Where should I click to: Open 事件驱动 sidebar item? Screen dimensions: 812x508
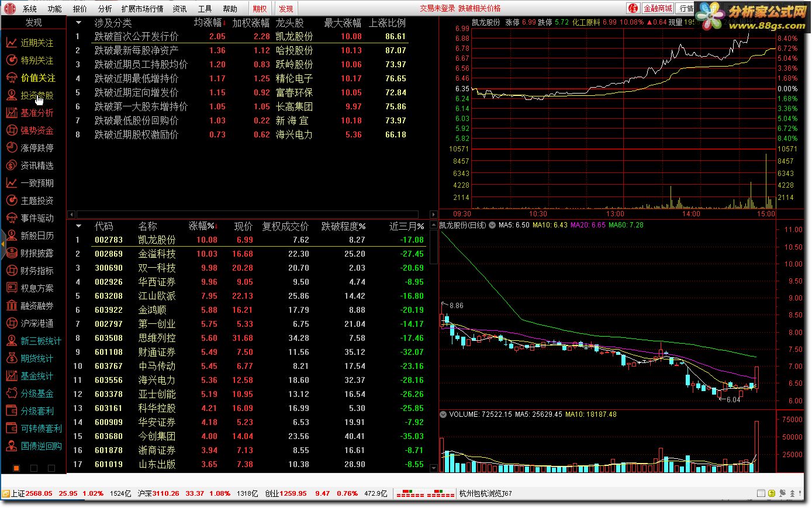tap(29, 218)
